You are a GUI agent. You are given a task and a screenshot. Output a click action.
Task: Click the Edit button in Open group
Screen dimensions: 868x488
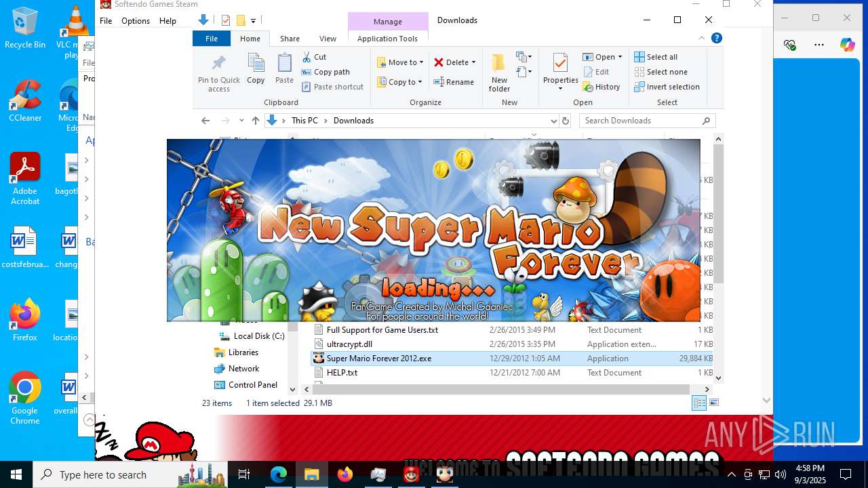point(596,72)
